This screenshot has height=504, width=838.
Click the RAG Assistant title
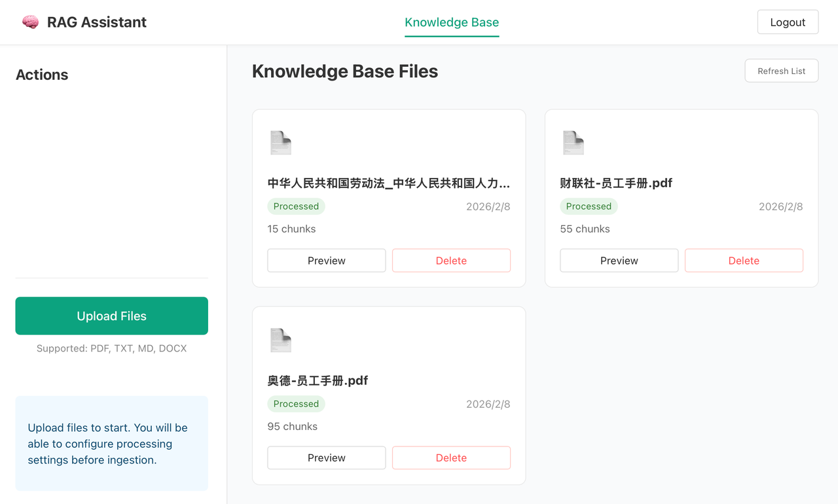(x=97, y=22)
